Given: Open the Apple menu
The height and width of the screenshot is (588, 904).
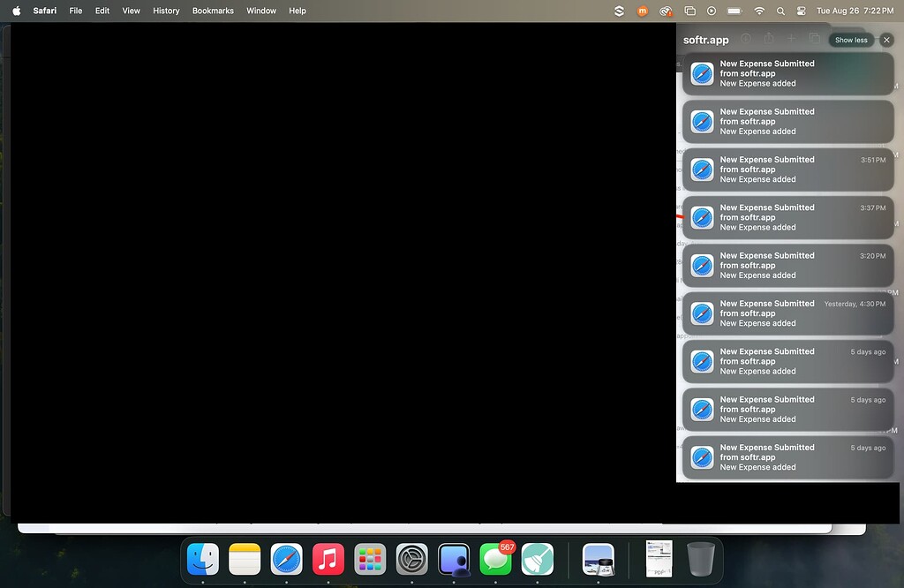Looking at the screenshot, I should [16, 11].
